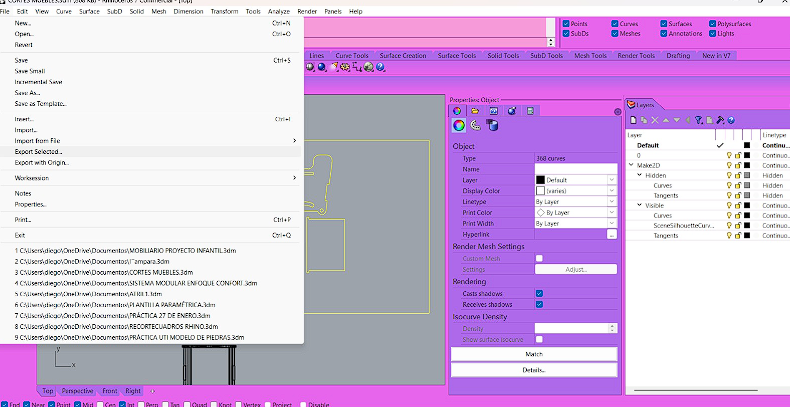Viewport: 790px width, 407px height.
Task: Open the Layer dropdown in Properties
Action: (612, 180)
